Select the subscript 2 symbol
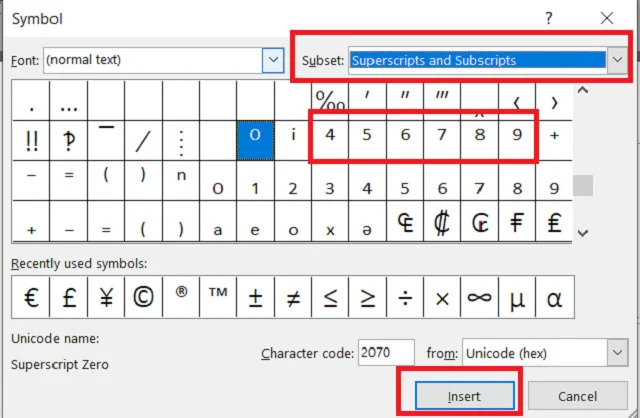 pos(293,180)
